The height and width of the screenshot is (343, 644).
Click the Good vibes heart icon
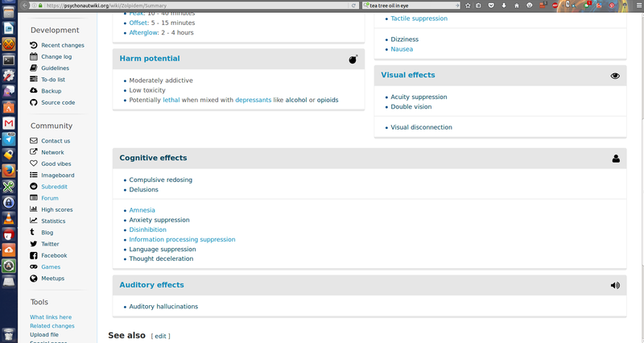(x=34, y=163)
